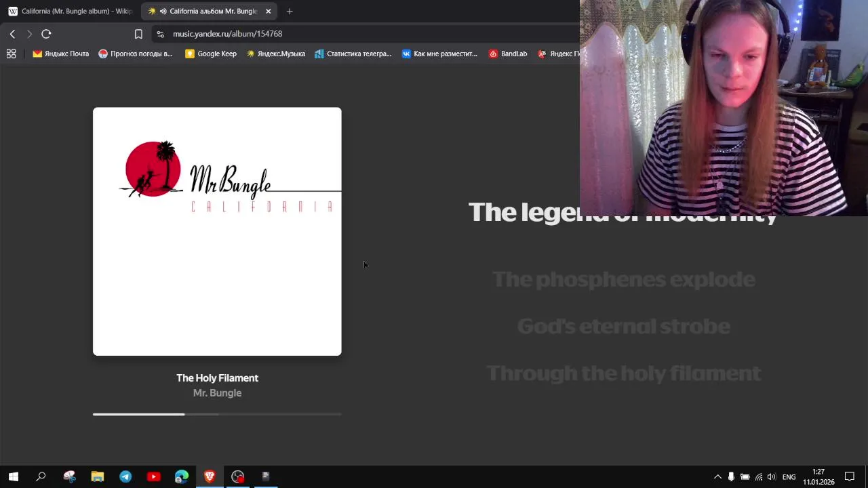
Task: Open site information for music.yandex.ru
Action: click(160, 34)
